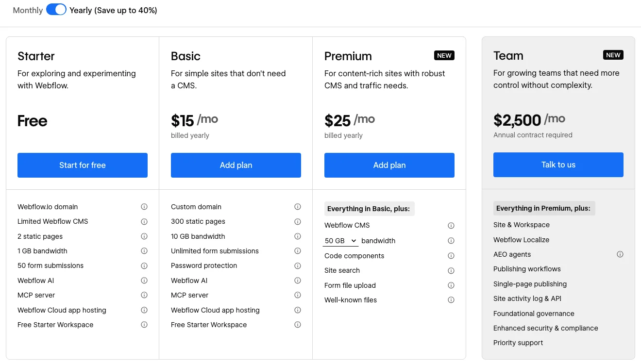Click Foundational governance feature text
This screenshot has height=364, width=641.
click(x=534, y=314)
